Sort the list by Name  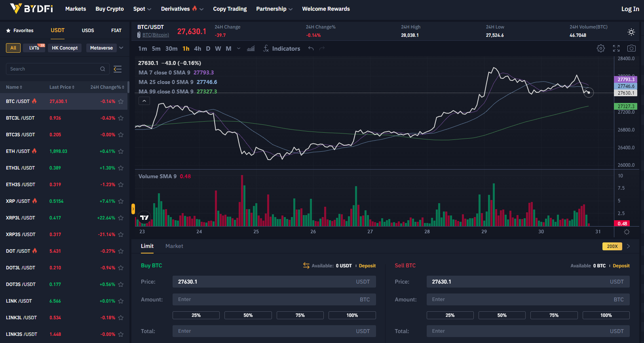(14, 87)
